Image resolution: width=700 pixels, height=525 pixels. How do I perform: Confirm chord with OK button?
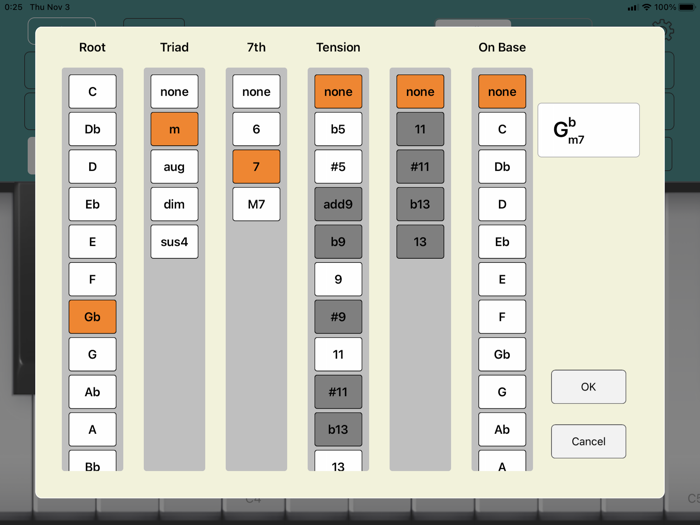coord(588,387)
